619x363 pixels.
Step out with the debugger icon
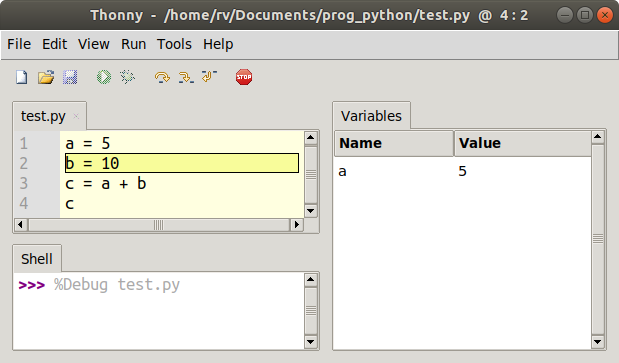tap(209, 76)
